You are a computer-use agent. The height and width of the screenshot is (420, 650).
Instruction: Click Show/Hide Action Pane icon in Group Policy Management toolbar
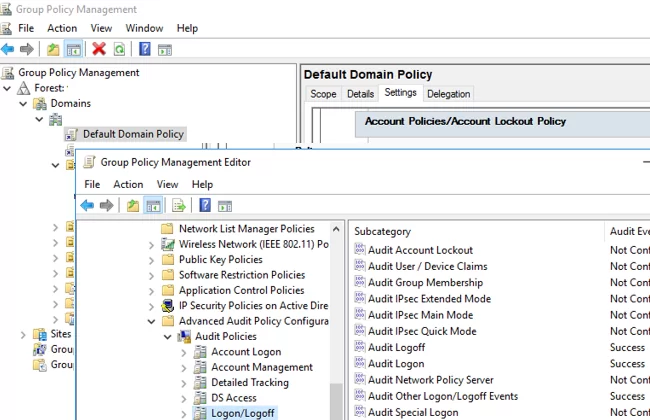[165, 50]
